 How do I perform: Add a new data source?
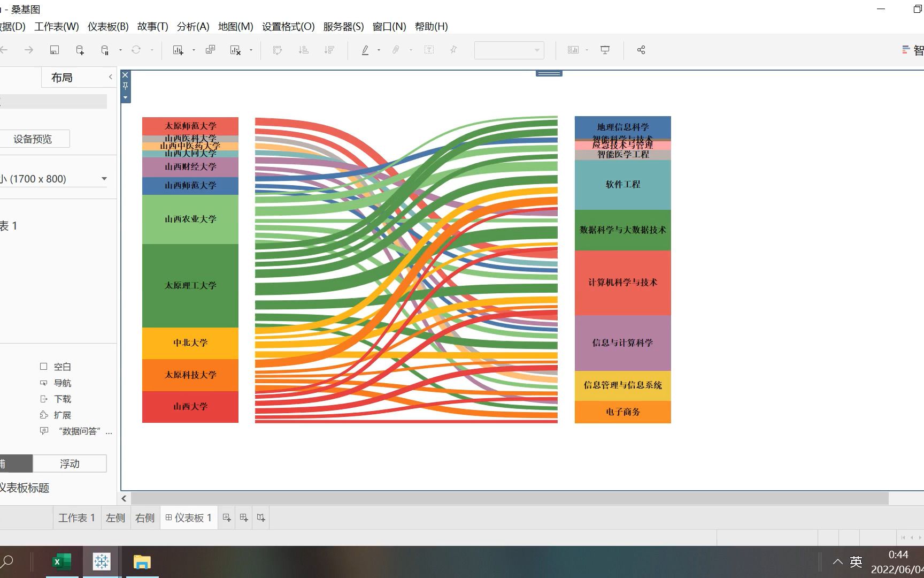tap(80, 50)
